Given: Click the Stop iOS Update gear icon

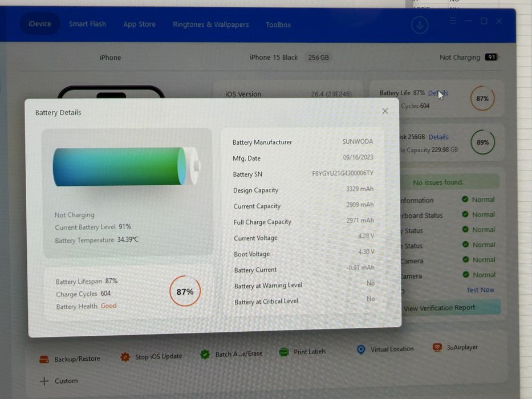Looking at the screenshot, I should [125, 357].
